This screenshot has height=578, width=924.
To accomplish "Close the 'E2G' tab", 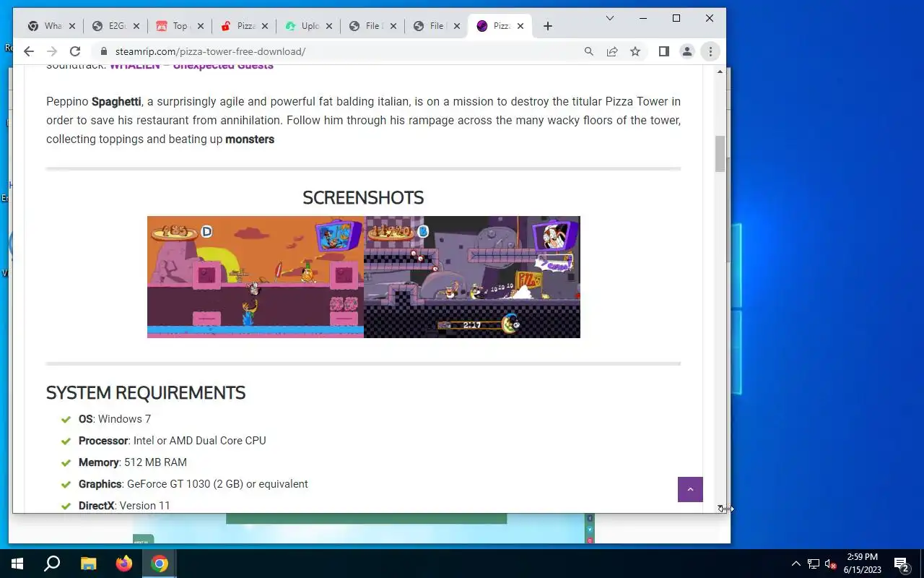I will 136,26.
